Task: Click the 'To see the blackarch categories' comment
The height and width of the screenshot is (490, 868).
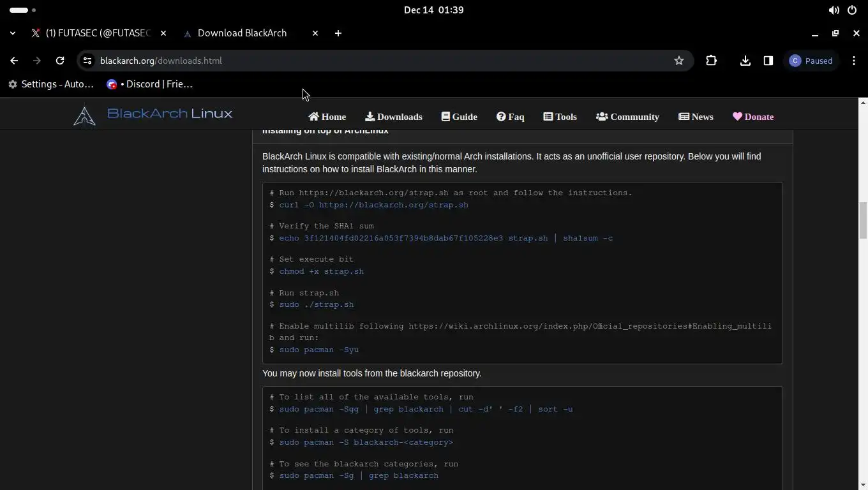Action: (x=364, y=464)
